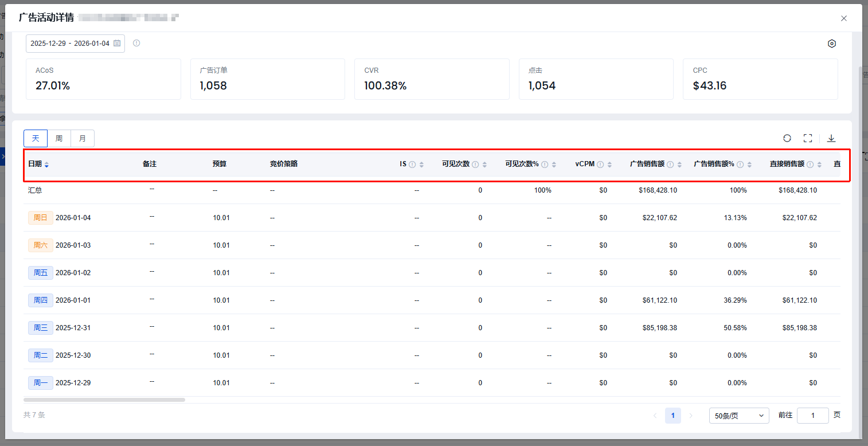This screenshot has height=446, width=868.
Task: Open the date range picker field
Action: click(x=70, y=44)
